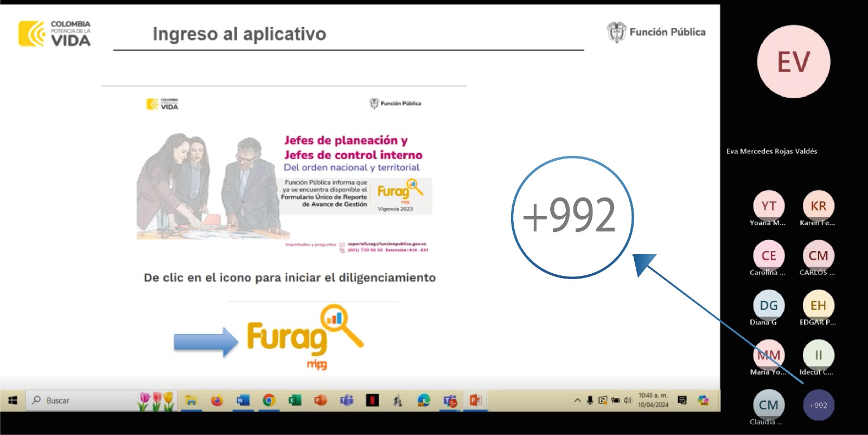Screen dimensions: 868x435
Task: Open File Explorer from the taskbar
Action: [x=191, y=401]
